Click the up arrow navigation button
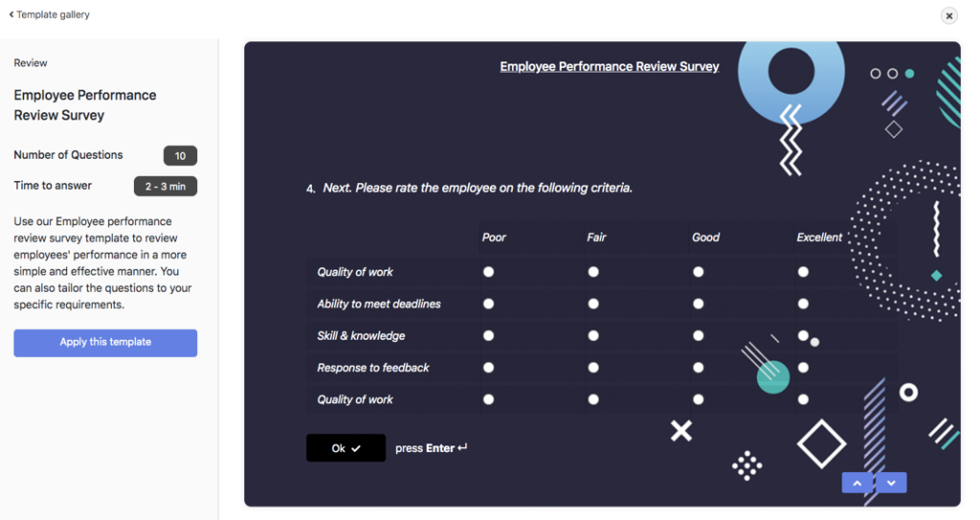Viewport: 980px width, 520px height. pyautogui.click(x=857, y=483)
